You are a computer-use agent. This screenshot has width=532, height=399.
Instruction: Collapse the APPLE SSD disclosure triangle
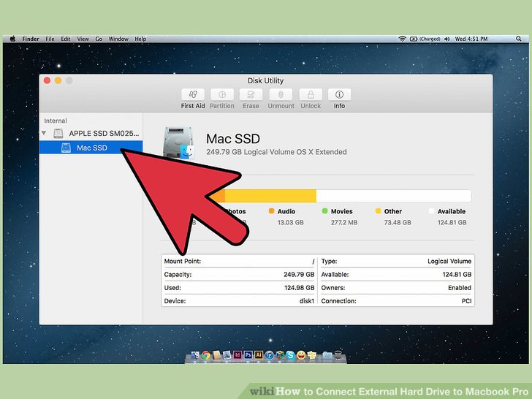(44, 133)
